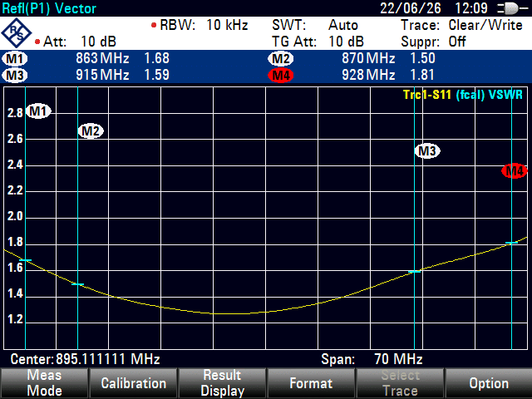Click the Trace Clear/Write setting
The image size is (532, 399).
coord(462,25)
